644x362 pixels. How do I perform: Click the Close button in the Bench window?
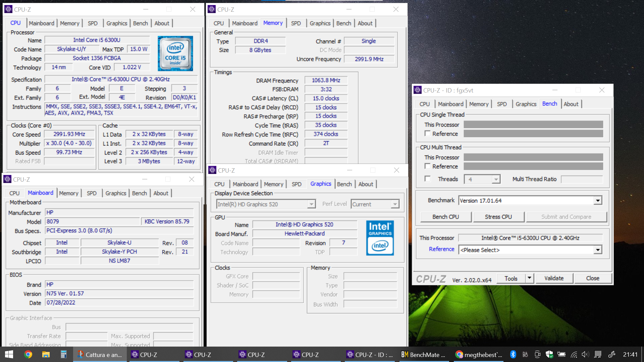click(x=593, y=278)
